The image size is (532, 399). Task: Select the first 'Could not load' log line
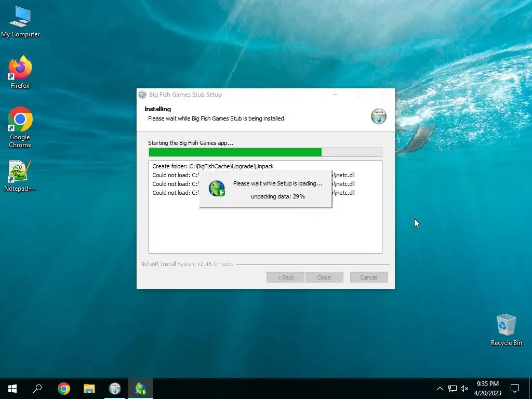[253, 175]
